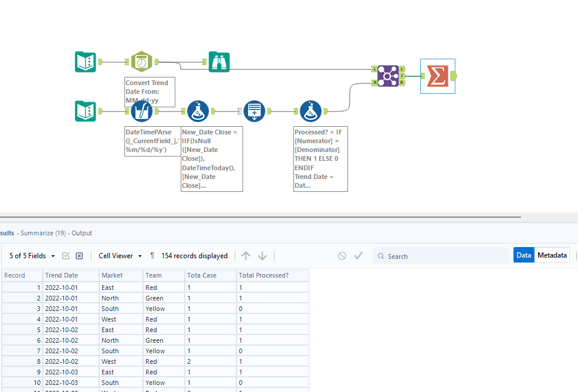Select North market cell in record 2
The height and width of the screenshot is (392, 578).
pos(121,298)
